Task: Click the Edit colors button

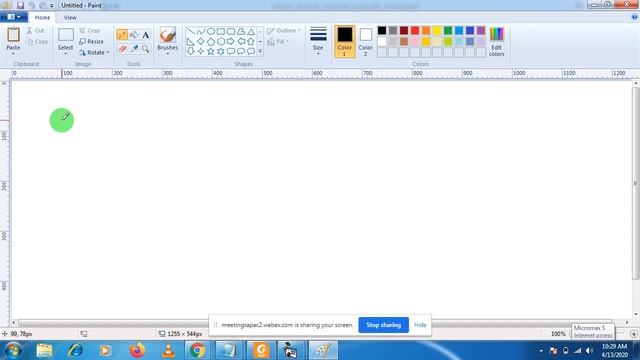Action: click(x=497, y=41)
